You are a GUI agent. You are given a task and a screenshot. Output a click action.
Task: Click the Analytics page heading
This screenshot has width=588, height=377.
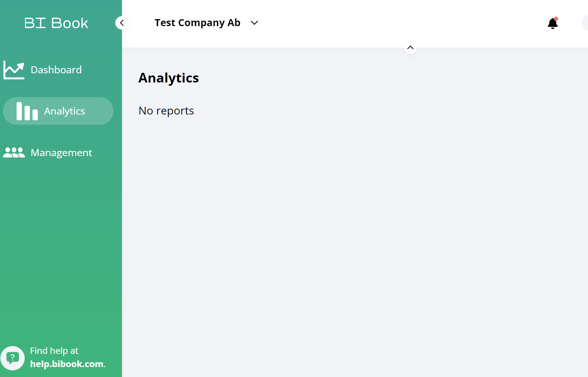(x=169, y=78)
